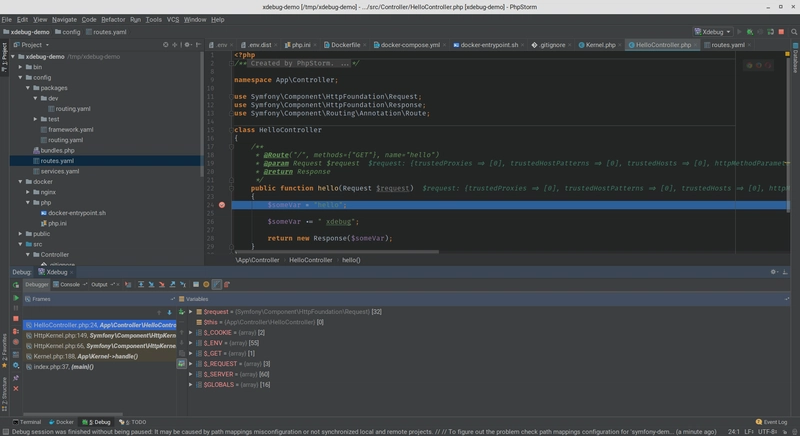
Task: Select index.php:37 main frame
Action: pos(100,367)
